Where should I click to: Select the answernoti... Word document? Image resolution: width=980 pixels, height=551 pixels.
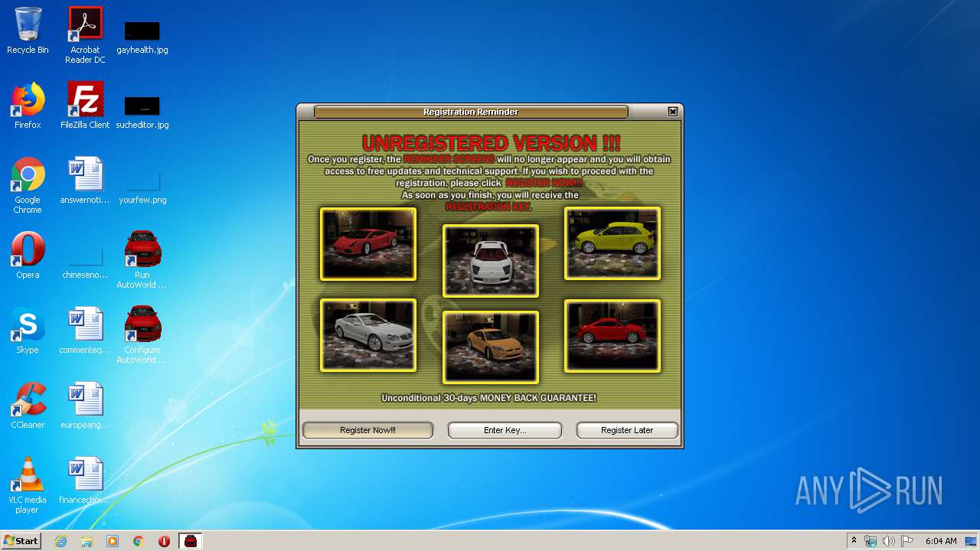click(85, 181)
